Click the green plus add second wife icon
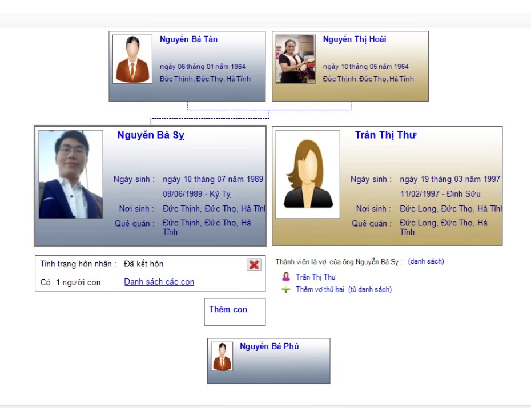This screenshot has width=531, height=420. [286, 289]
